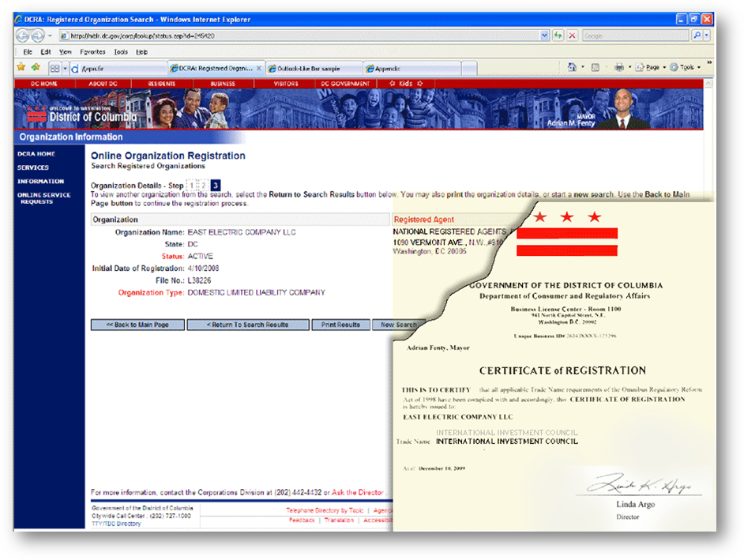744x560 pixels.
Task: Expand the address bar history dropdown
Action: [x=544, y=36]
